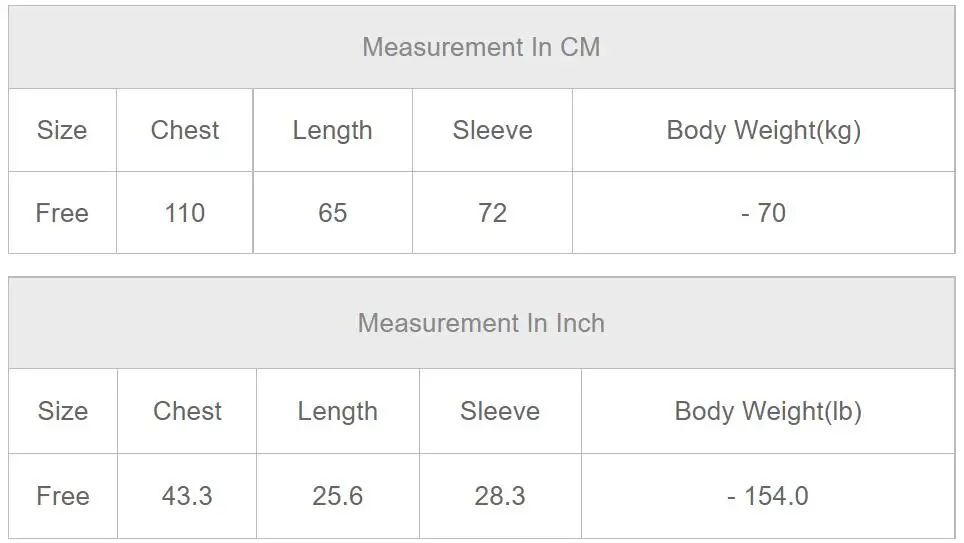Select the Chest header in Inch table
The image size is (964, 543).
click(188, 411)
